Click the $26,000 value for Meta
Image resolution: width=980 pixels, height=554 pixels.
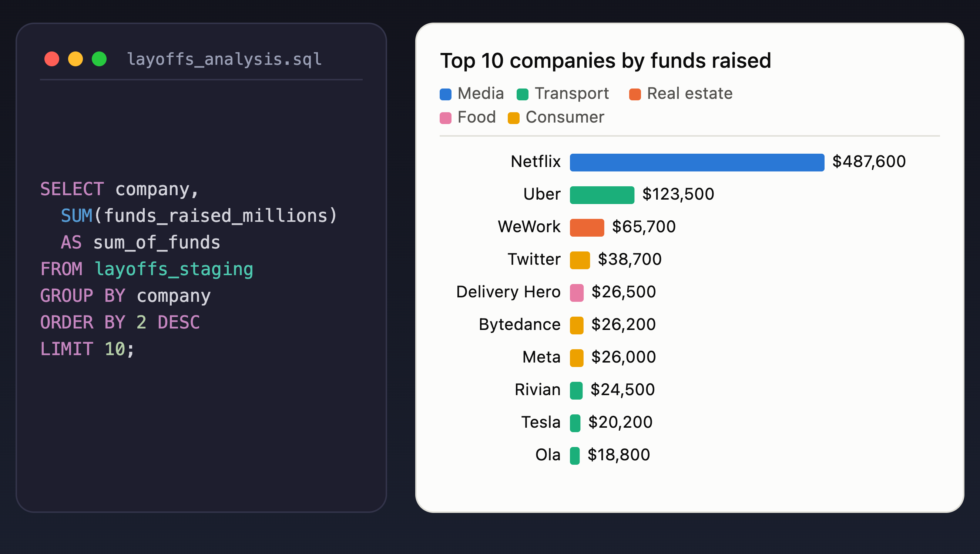pyautogui.click(x=624, y=357)
